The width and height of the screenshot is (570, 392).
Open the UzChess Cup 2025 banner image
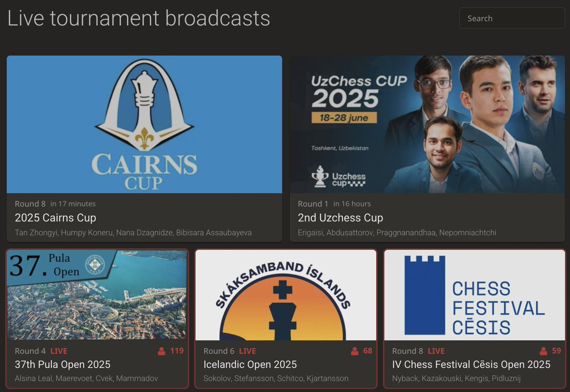(427, 124)
